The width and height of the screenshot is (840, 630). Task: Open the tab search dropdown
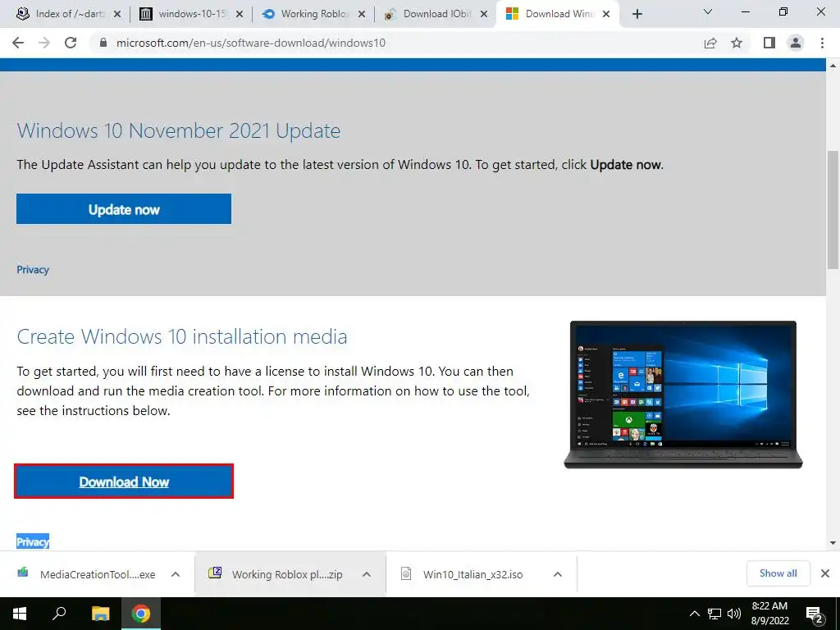click(x=708, y=11)
